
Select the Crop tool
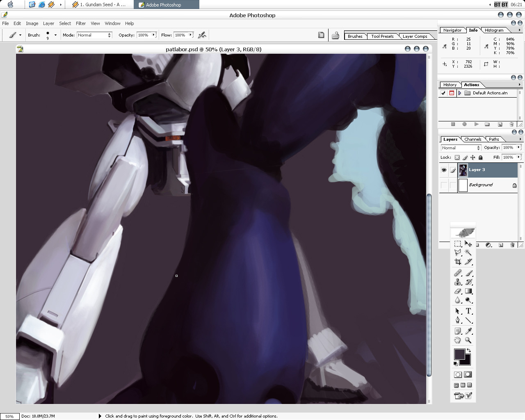[x=458, y=262]
